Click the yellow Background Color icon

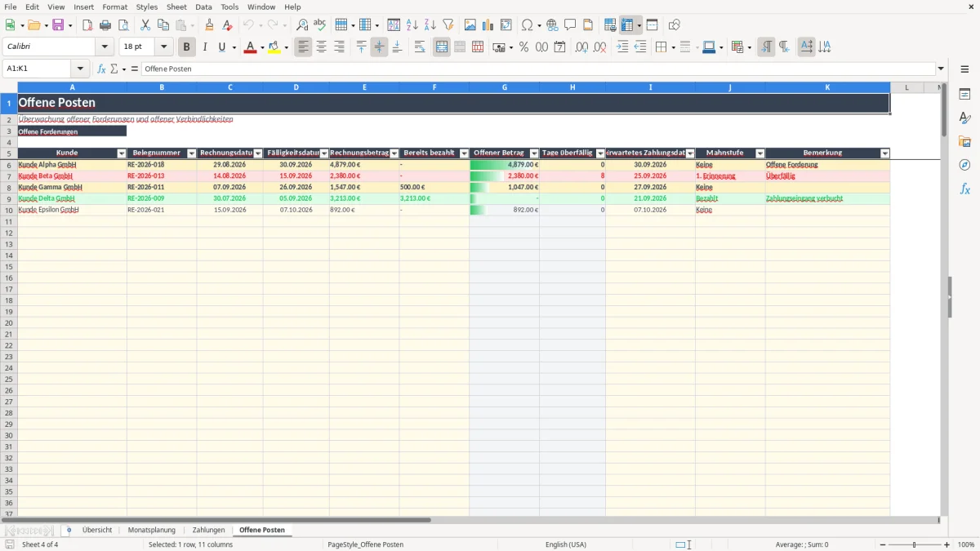[x=274, y=47]
